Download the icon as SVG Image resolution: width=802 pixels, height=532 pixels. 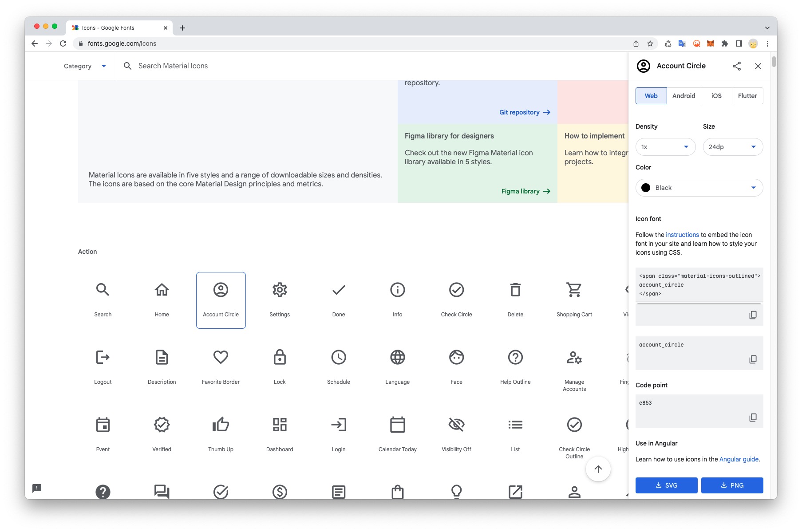click(x=666, y=485)
